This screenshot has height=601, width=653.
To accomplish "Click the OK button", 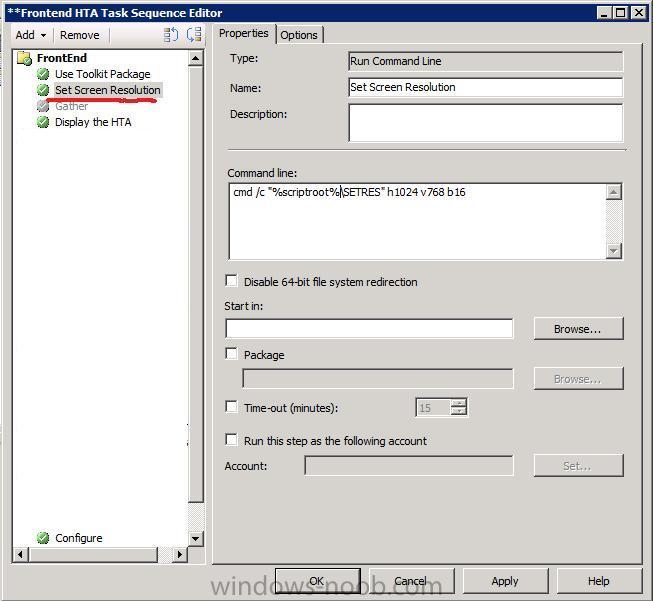I will (318, 581).
